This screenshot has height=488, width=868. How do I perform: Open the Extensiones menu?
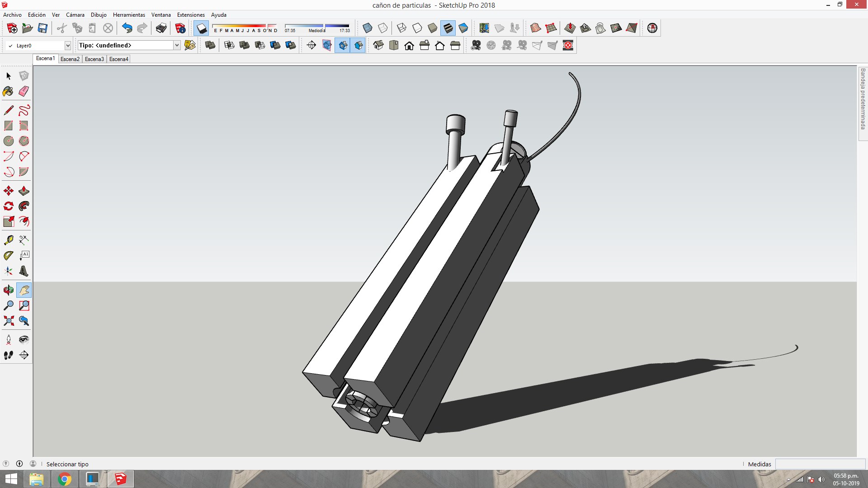point(191,15)
